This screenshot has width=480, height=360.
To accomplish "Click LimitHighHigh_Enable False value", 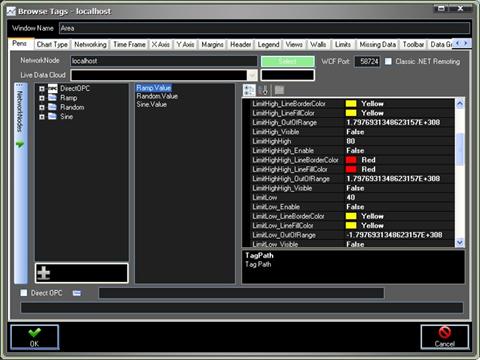I will point(355,151).
